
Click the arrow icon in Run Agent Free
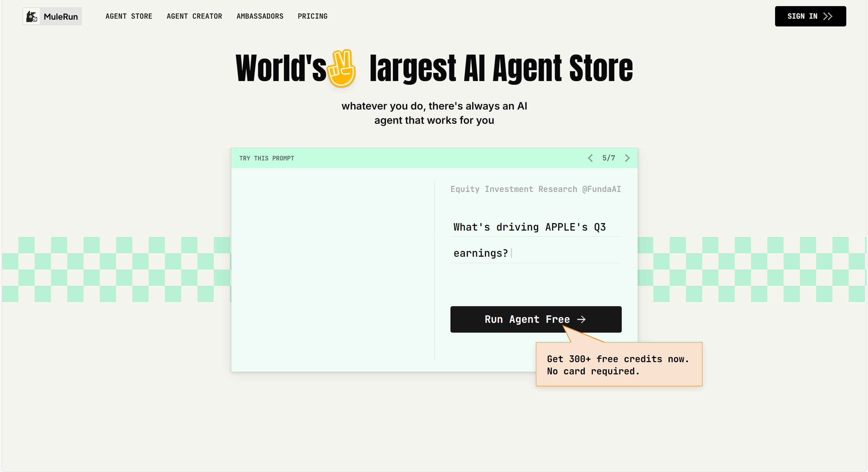click(x=581, y=319)
